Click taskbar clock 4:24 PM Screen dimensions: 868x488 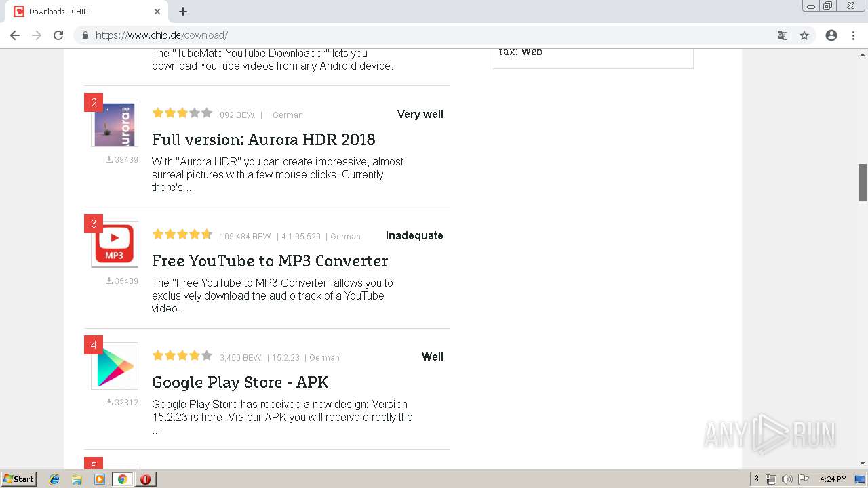click(x=833, y=479)
